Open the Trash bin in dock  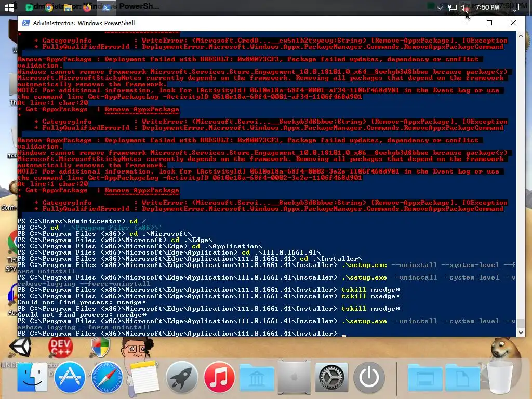click(x=499, y=377)
